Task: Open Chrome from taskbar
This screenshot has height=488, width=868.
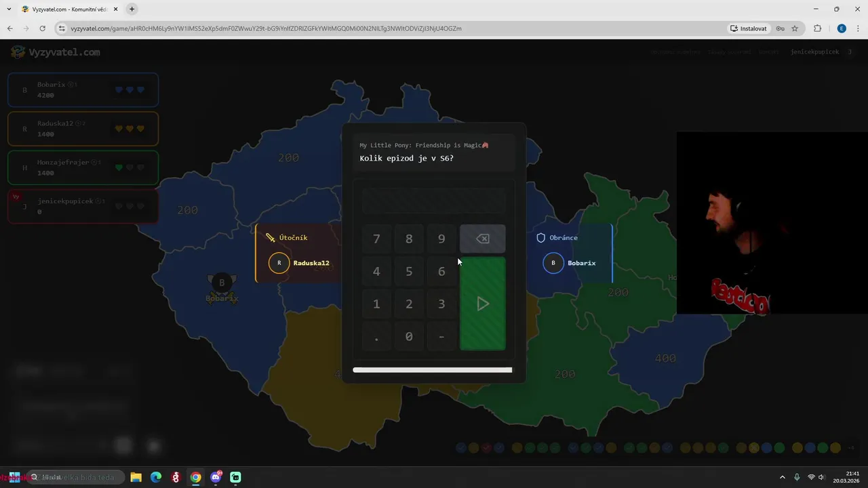Action: (x=195, y=477)
